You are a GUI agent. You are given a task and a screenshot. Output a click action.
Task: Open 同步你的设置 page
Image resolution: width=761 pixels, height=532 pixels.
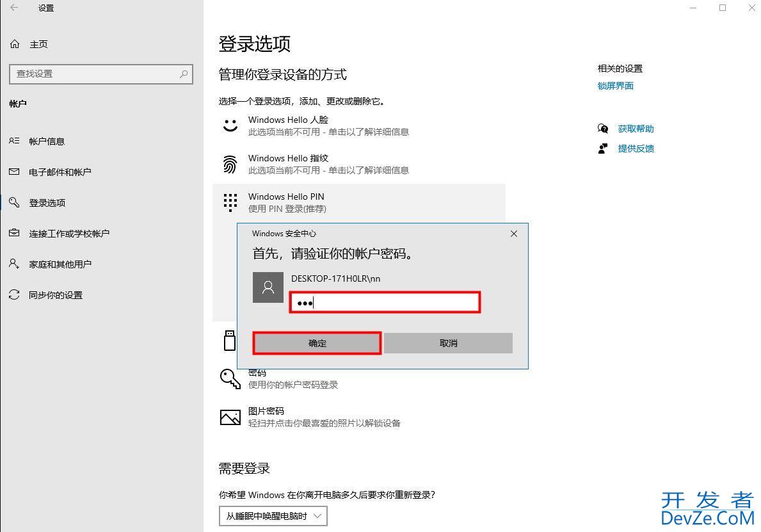click(x=55, y=295)
